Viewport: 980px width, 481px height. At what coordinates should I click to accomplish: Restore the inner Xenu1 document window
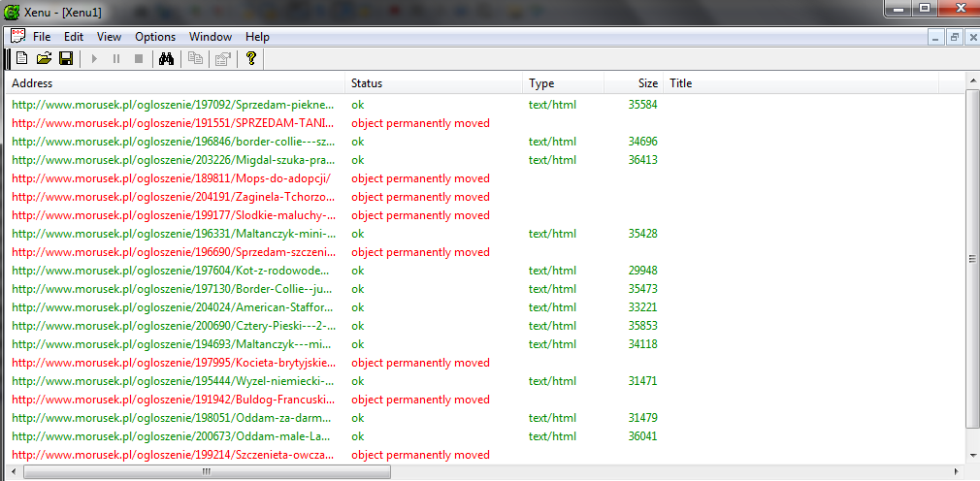tap(955, 38)
